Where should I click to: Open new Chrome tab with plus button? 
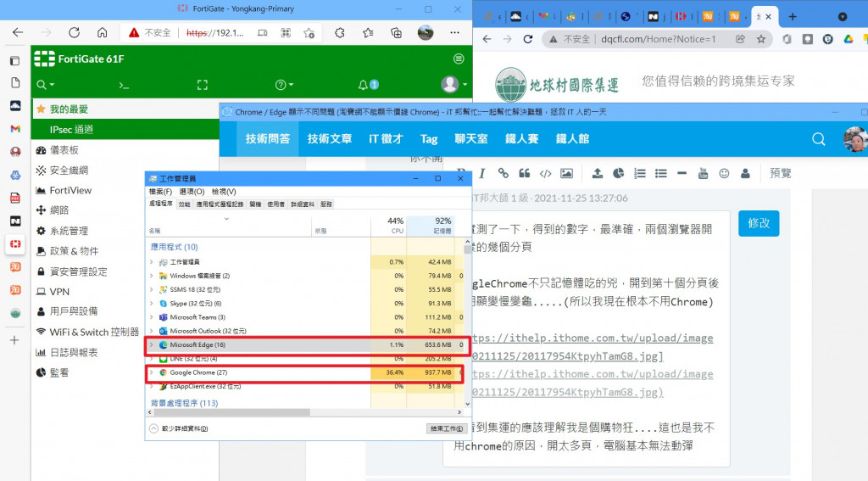coord(793,17)
